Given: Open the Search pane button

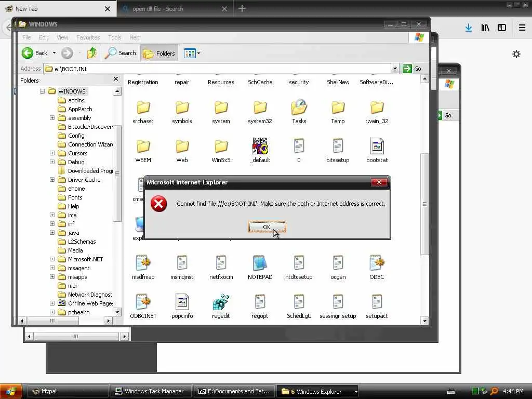Looking at the screenshot, I should [x=120, y=53].
